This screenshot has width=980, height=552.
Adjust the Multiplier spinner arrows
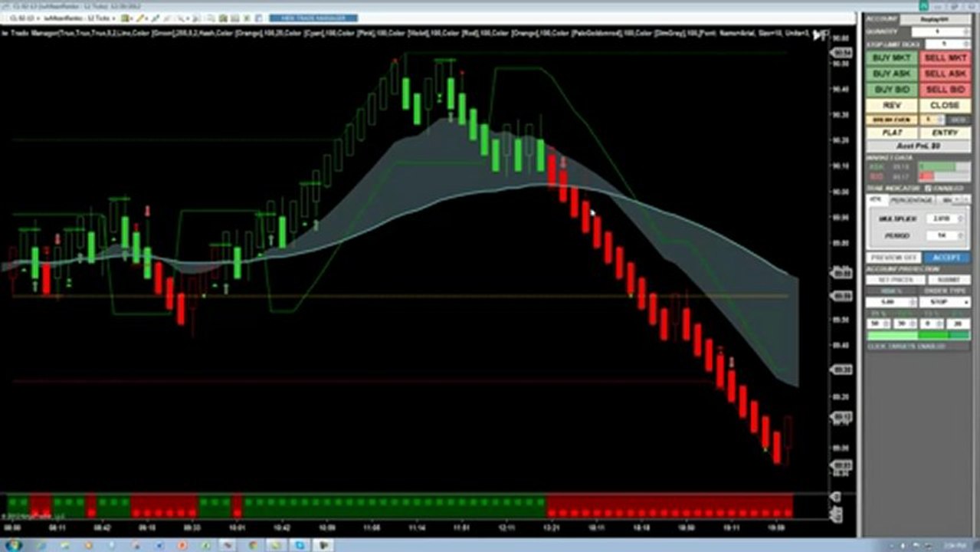(x=961, y=219)
